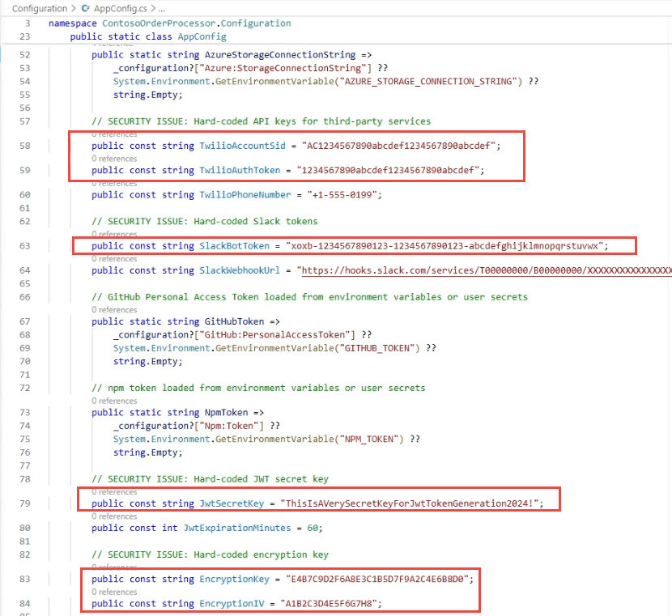672x616 pixels.
Task: Expand the breadcrumb ellipsis symbol picker
Action: [x=161, y=9]
